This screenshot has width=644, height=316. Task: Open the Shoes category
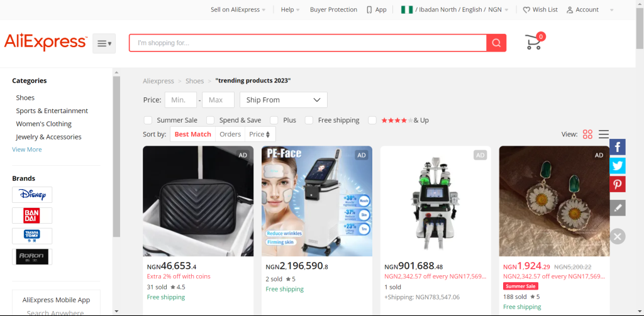25,97
